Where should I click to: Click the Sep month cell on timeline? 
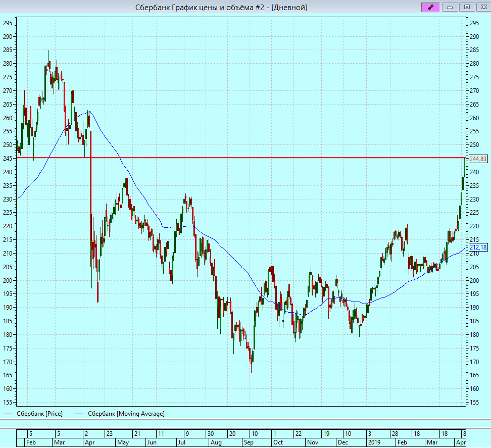coord(257,442)
